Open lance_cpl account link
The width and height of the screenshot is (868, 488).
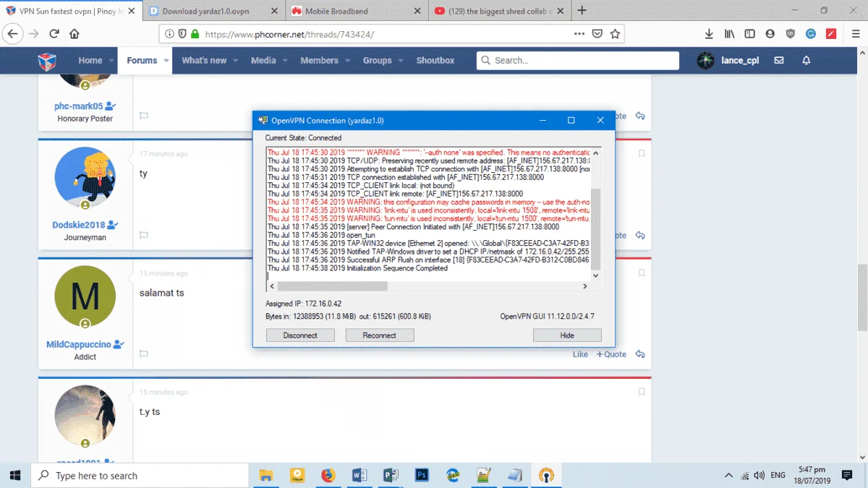[x=741, y=61]
